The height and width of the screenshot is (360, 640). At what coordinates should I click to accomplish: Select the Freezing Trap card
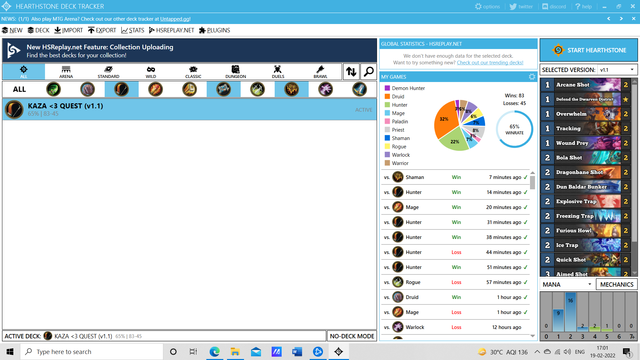point(586,216)
